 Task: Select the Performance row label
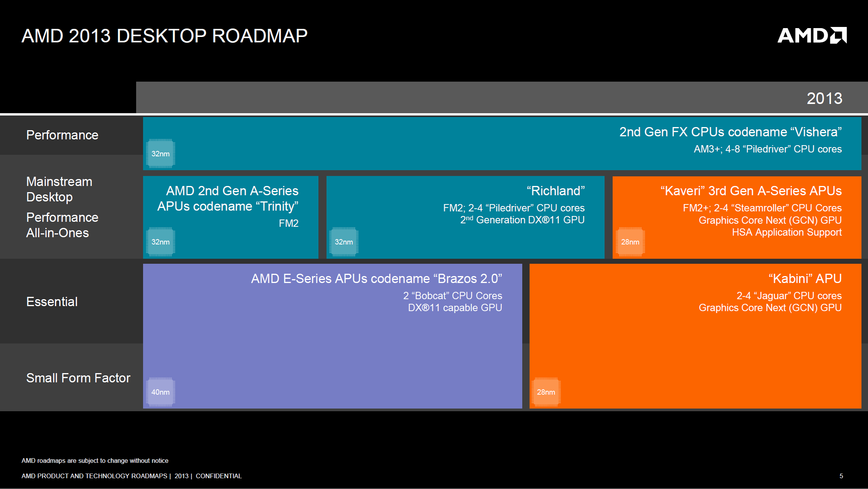point(62,135)
